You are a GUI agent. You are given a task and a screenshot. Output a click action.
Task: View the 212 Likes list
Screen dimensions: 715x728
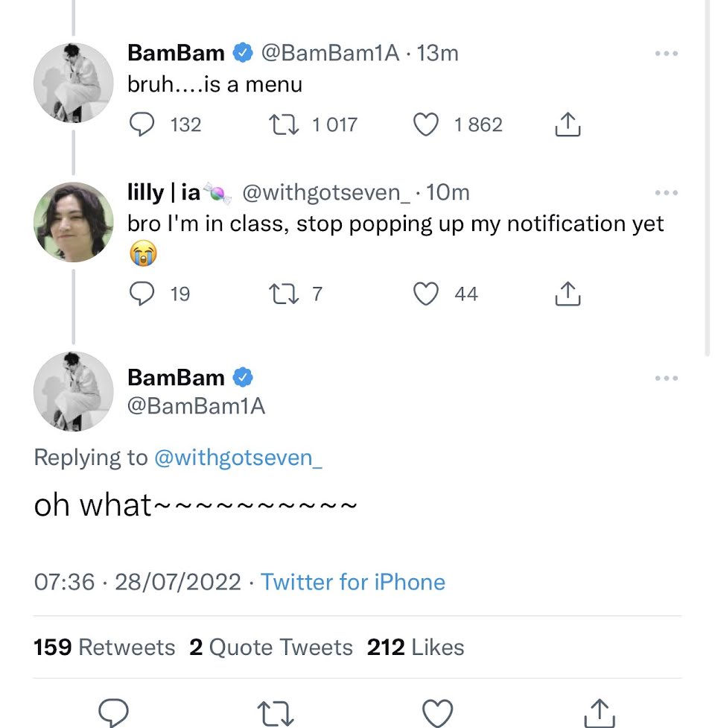[x=416, y=648]
